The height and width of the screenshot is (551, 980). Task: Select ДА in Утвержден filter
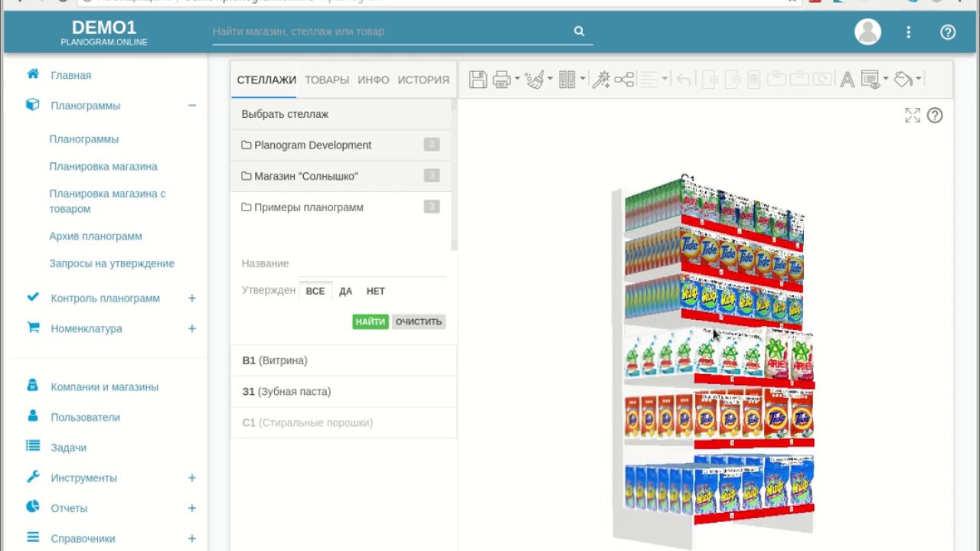[x=345, y=291]
